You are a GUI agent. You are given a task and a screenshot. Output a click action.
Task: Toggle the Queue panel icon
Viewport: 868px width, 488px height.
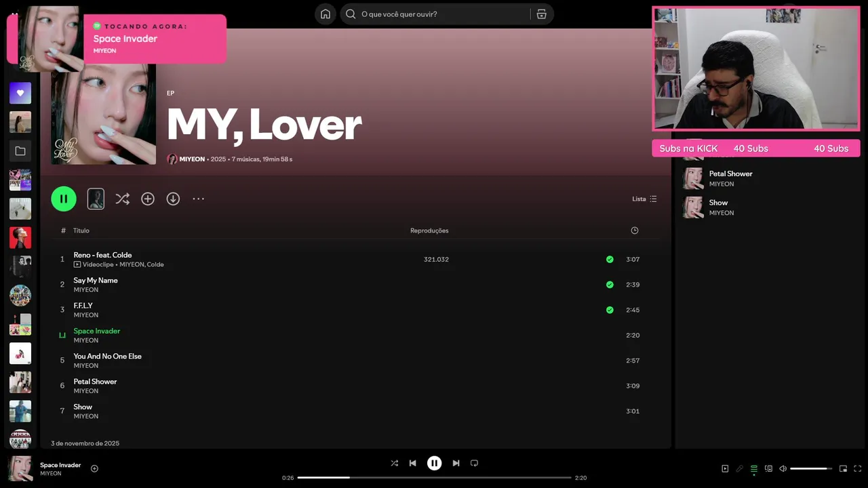click(753, 468)
